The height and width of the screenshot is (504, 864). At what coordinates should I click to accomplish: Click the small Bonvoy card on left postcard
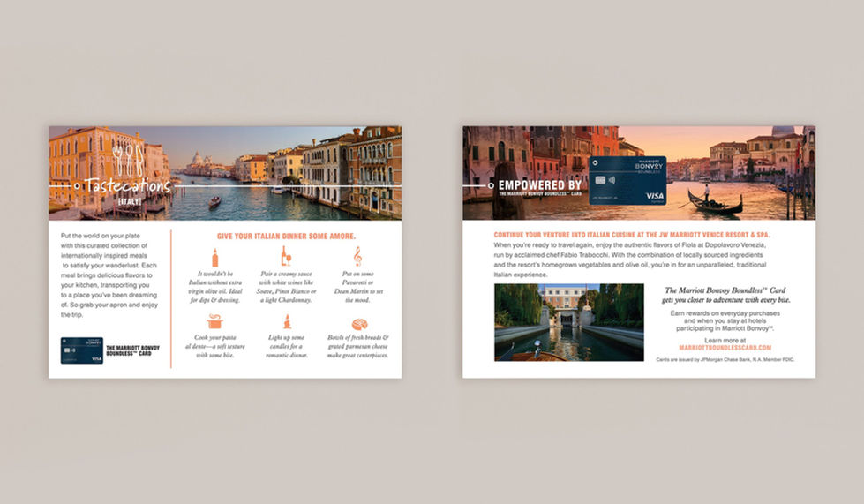coord(81,351)
